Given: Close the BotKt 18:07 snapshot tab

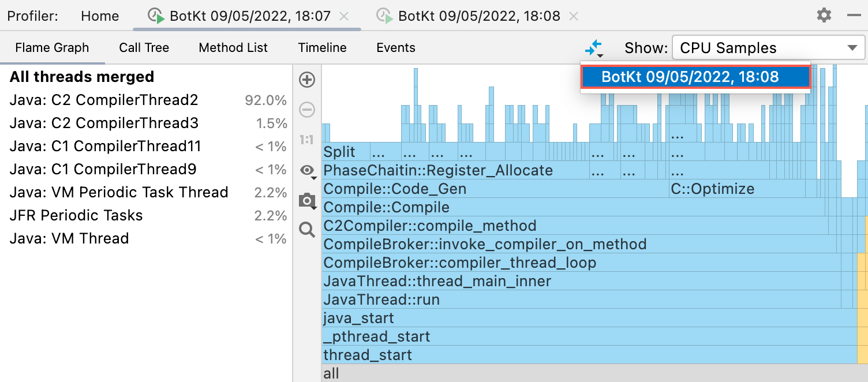Looking at the screenshot, I should click(x=344, y=16).
